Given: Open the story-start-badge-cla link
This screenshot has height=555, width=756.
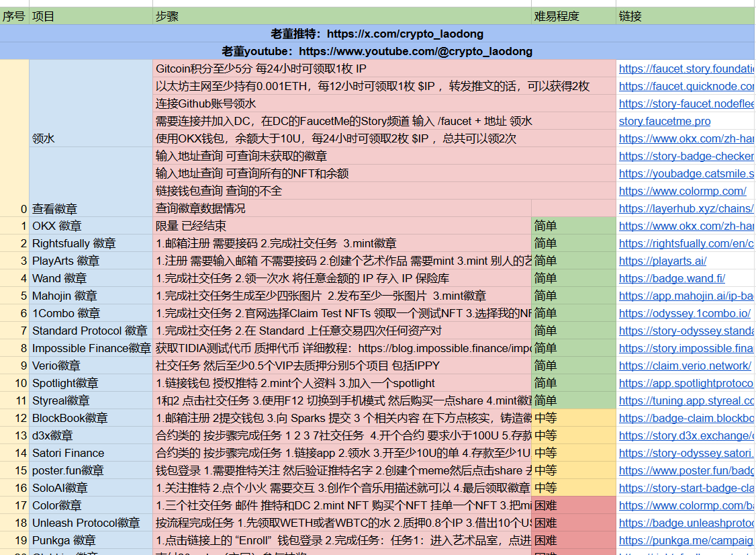Looking at the screenshot, I should 686,488.
